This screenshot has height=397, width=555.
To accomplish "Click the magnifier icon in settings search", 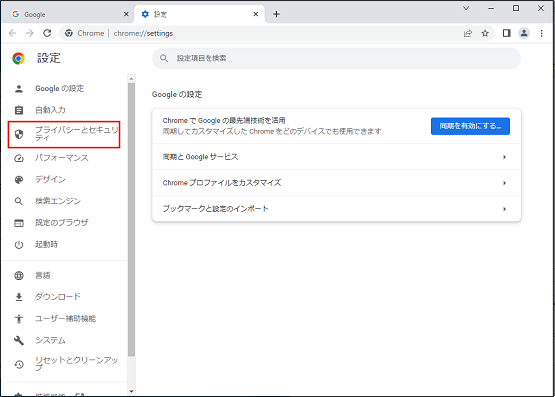I will pos(164,58).
